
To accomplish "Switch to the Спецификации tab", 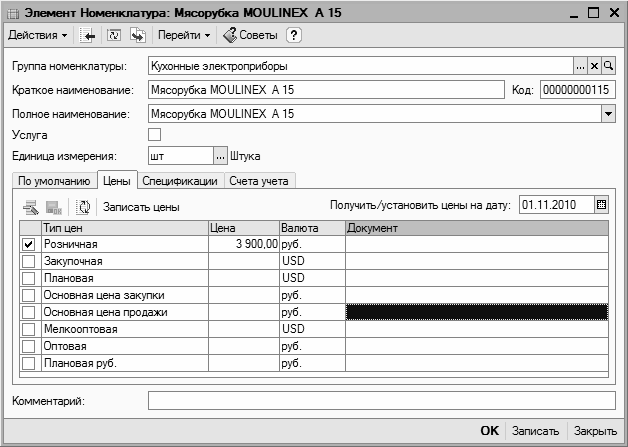I will tap(180, 181).
